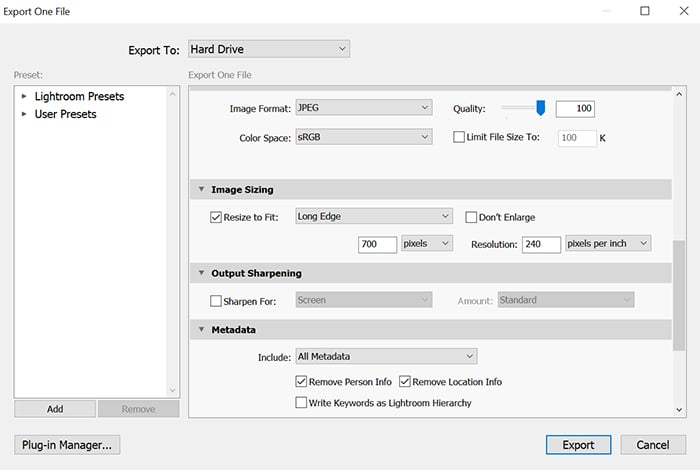Enable Write Keywords as Lightroom Hierarchy
Viewport: 700px width, 470px height.
click(301, 403)
